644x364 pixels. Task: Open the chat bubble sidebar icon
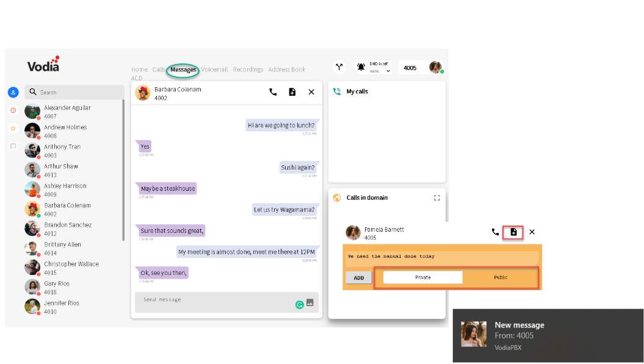[13, 146]
